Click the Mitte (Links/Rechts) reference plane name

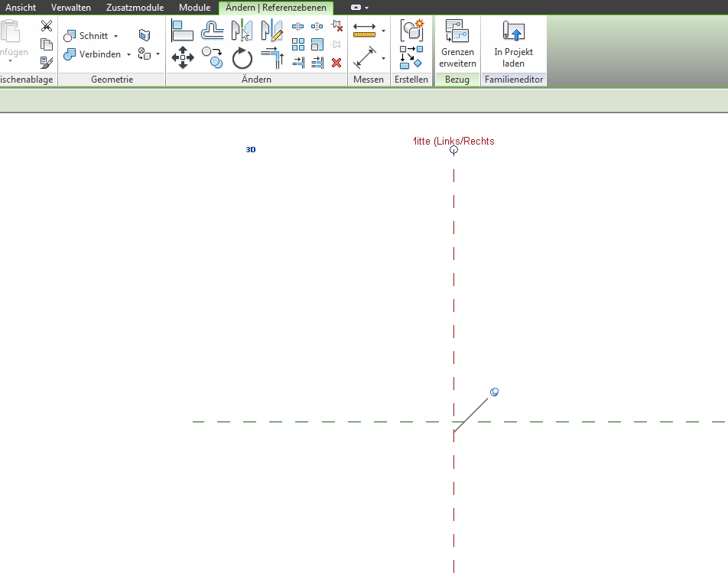[x=454, y=142]
